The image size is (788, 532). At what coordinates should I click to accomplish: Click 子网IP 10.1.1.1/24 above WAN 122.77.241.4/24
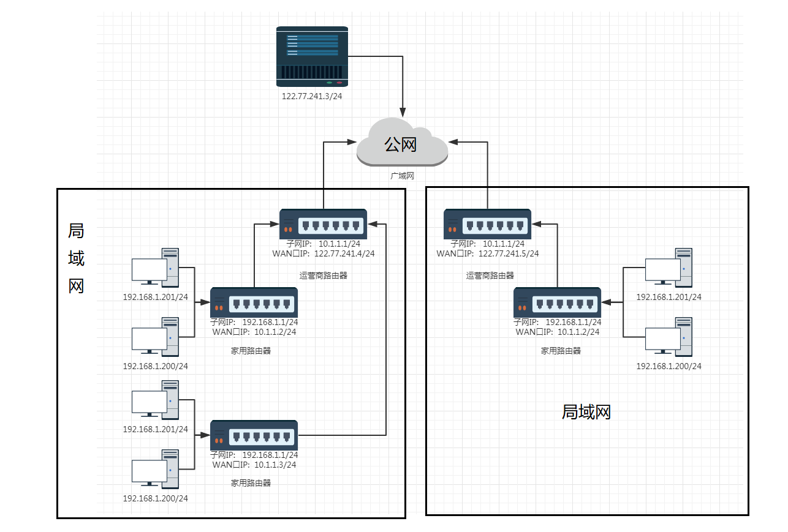323,244
